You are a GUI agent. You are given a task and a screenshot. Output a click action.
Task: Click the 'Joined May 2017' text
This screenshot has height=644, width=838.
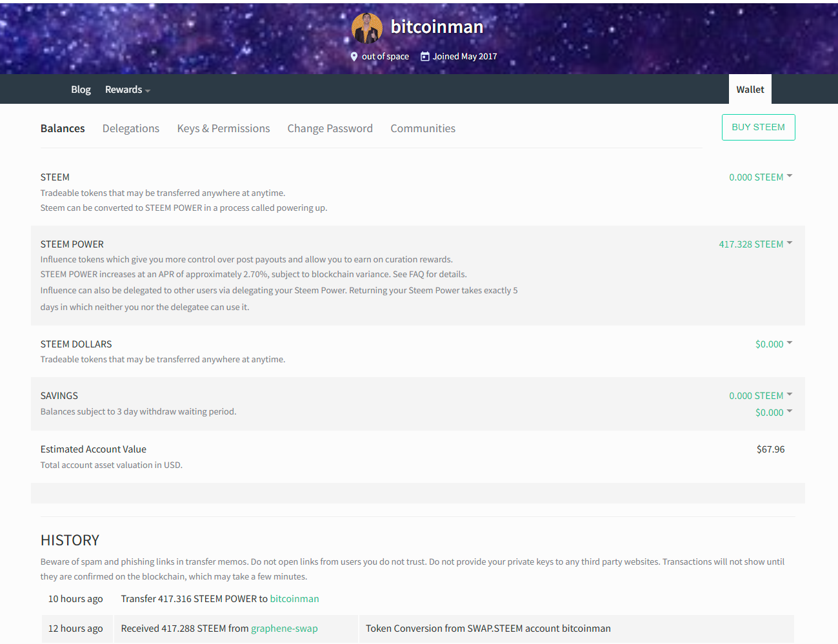click(464, 57)
